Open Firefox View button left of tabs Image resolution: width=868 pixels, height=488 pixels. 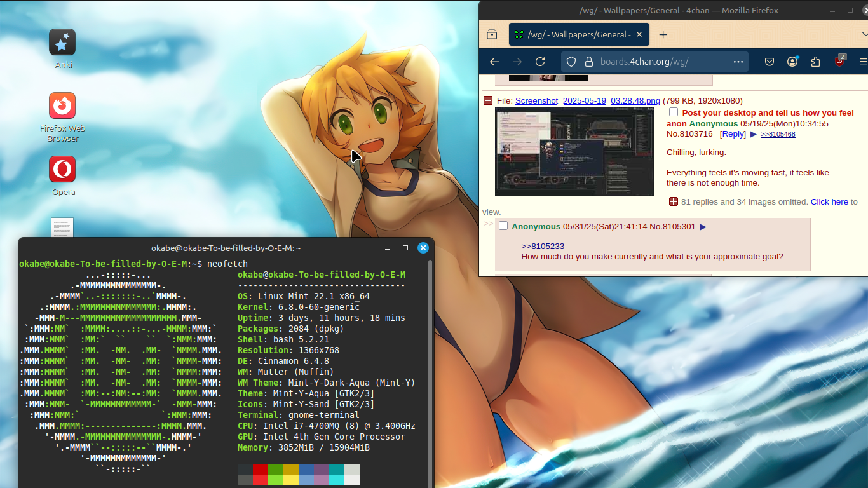pos(492,35)
